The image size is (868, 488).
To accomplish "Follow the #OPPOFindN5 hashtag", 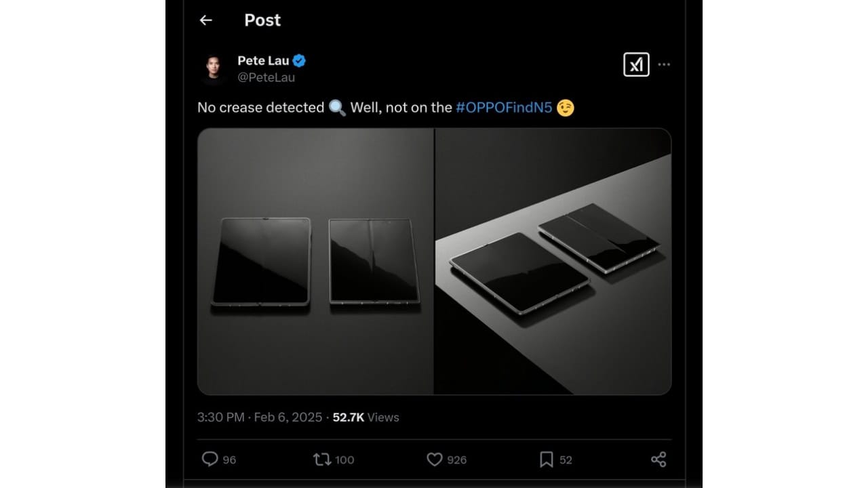I will [x=504, y=108].
